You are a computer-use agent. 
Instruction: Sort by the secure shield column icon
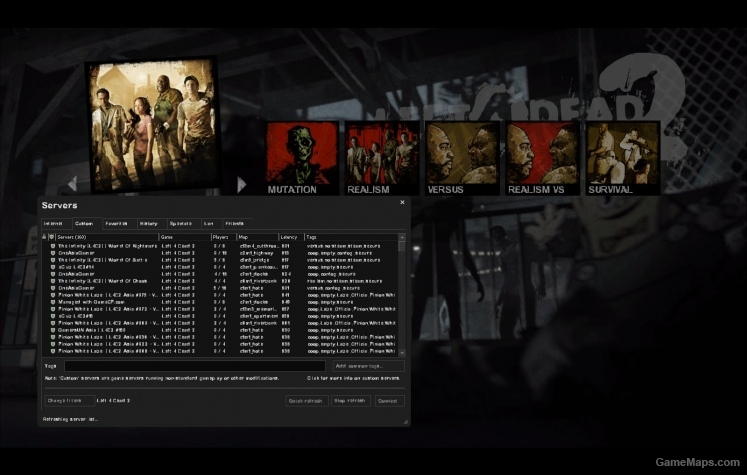pos(52,237)
